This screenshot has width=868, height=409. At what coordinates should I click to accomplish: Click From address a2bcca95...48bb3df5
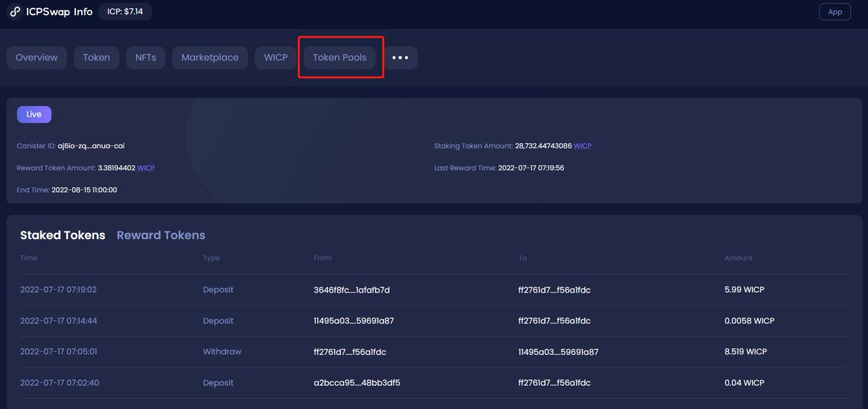pos(357,383)
